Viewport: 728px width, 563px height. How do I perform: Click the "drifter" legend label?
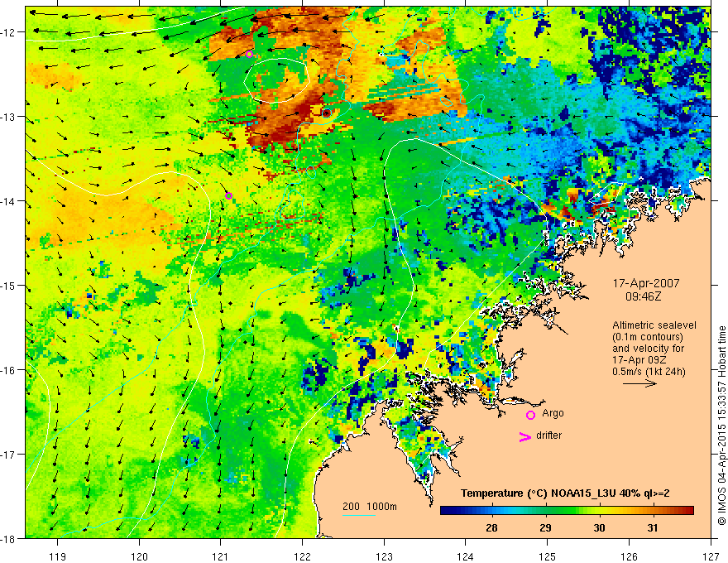[x=548, y=435]
